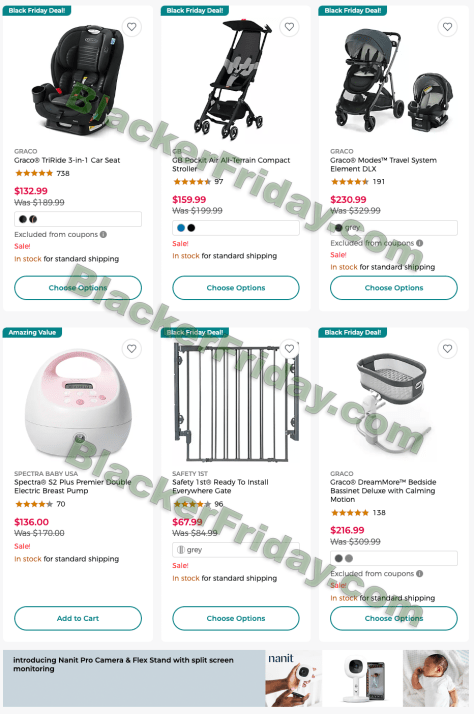The image size is (474, 714).
Task: Open GB Pockit Air All-Terrain Stroller title link
Action: (231, 164)
